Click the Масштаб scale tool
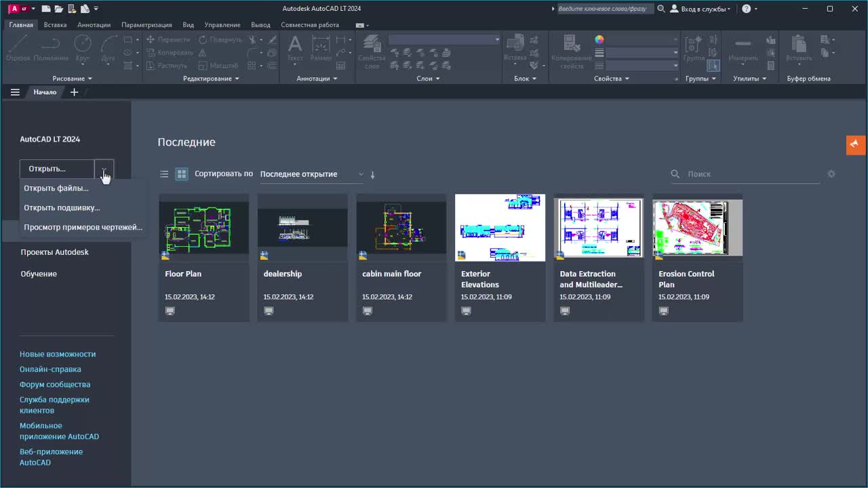868x488 pixels. (218, 66)
